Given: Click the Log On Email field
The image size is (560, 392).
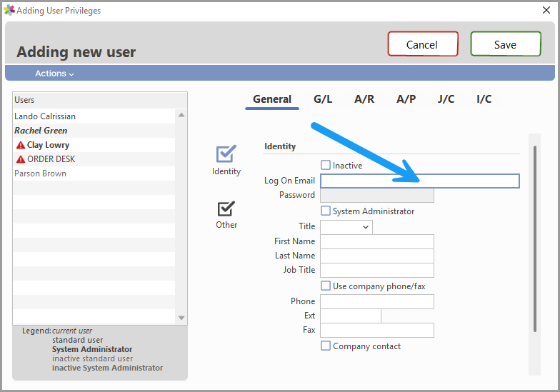Looking at the screenshot, I should click(x=420, y=181).
